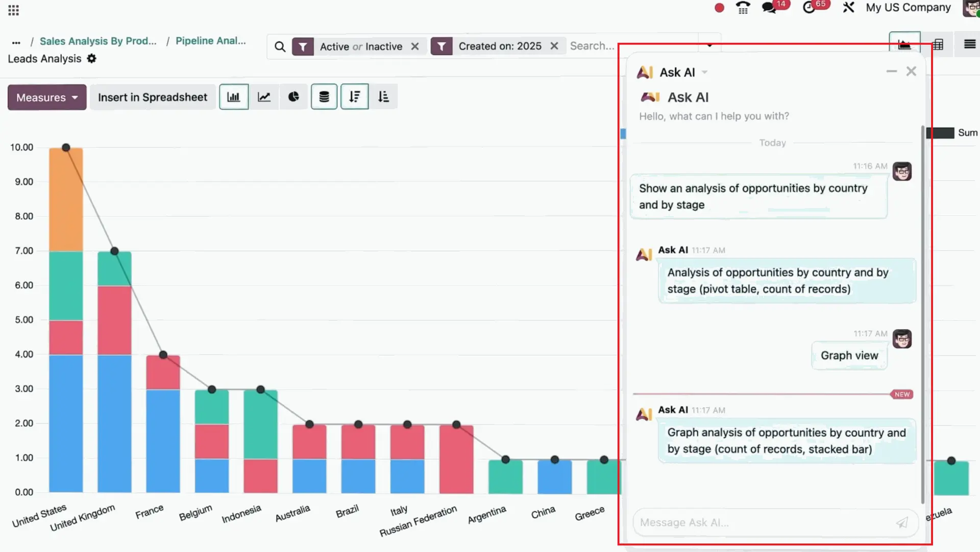Image resolution: width=980 pixels, height=552 pixels.
Task: Toggle stacked chart mode
Action: click(x=324, y=96)
